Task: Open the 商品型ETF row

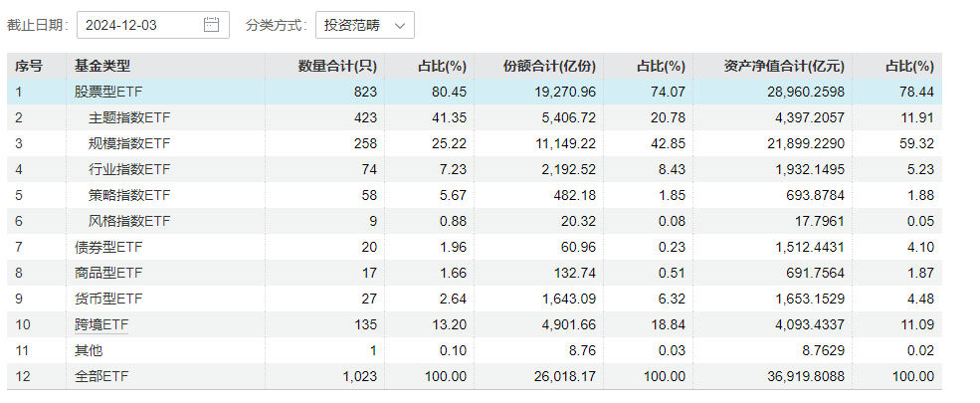Action: tap(108, 273)
